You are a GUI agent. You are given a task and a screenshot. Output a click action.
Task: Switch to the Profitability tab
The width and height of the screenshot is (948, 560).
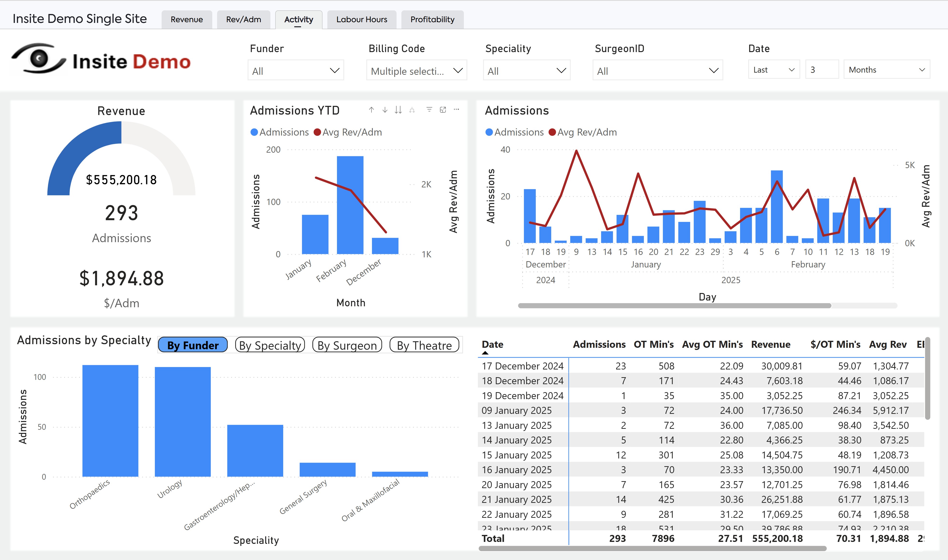pyautogui.click(x=432, y=20)
